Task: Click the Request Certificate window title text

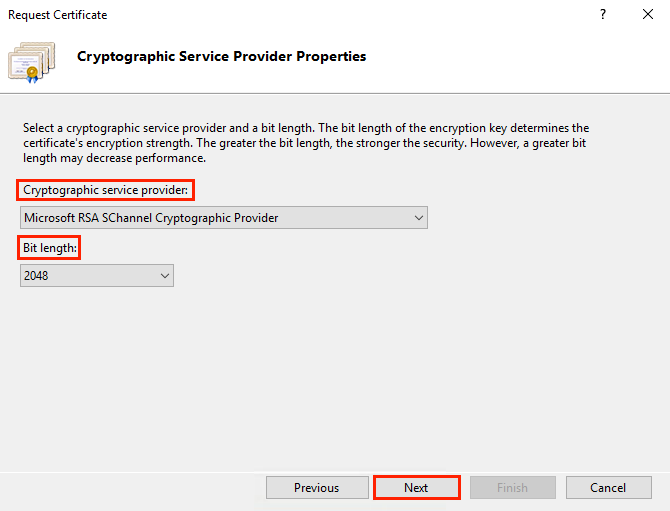Action: [58, 15]
